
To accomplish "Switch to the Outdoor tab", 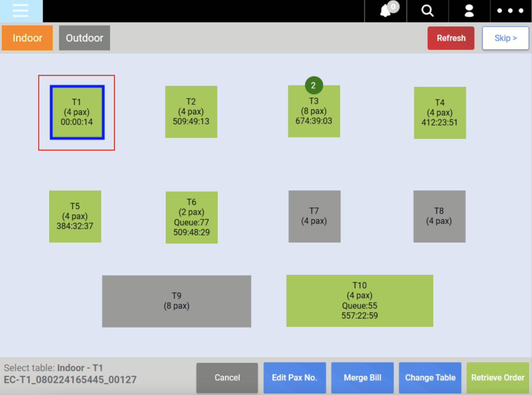I will (x=84, y=38).
